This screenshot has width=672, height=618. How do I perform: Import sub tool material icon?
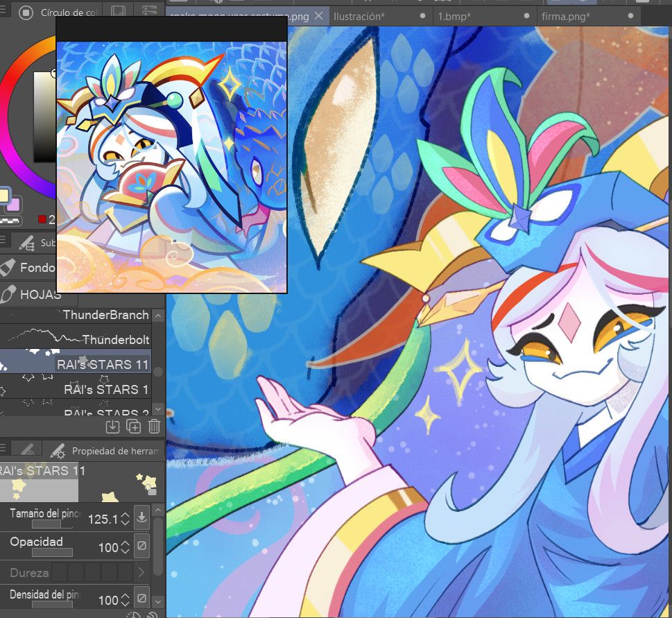pyautogui.click(x=113, y=427)
